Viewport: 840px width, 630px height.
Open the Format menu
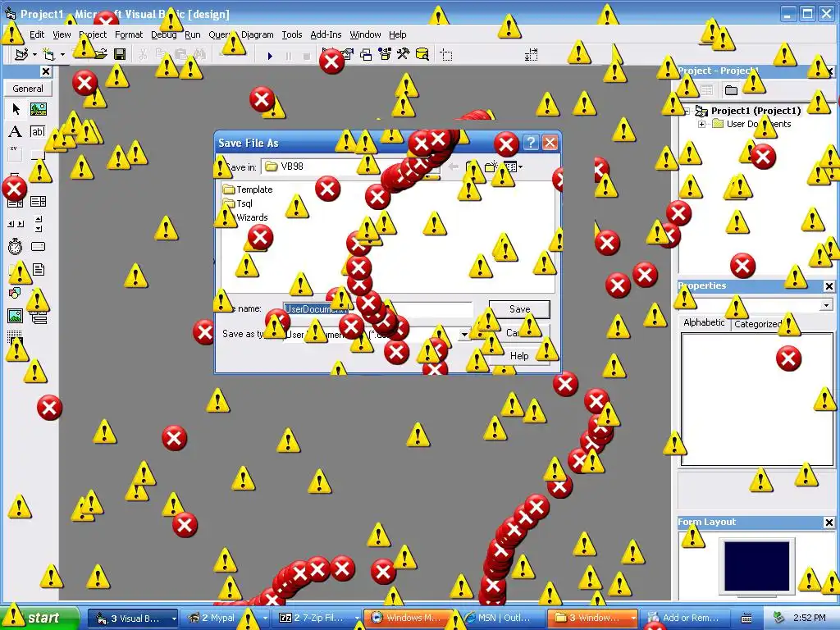point(129,34)
